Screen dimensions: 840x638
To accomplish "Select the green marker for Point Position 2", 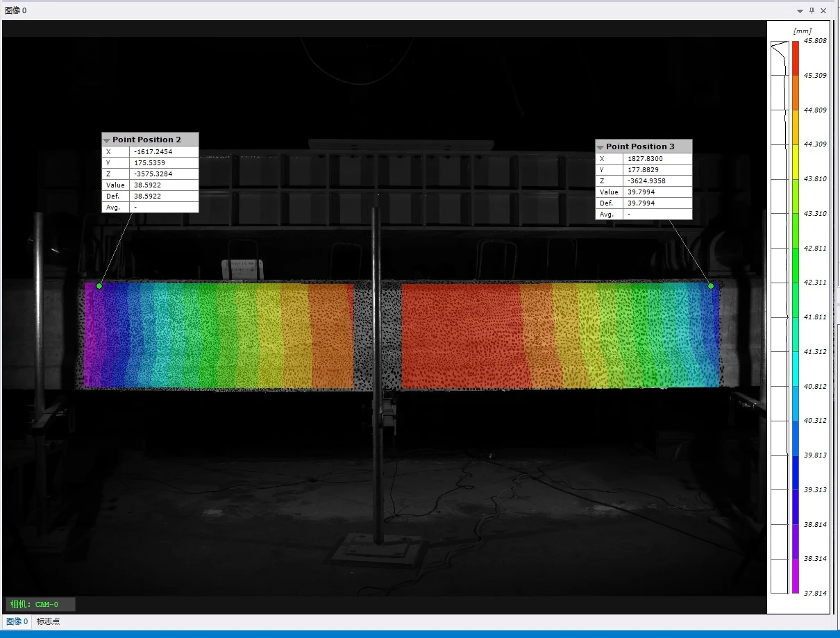I will [99, 285].
